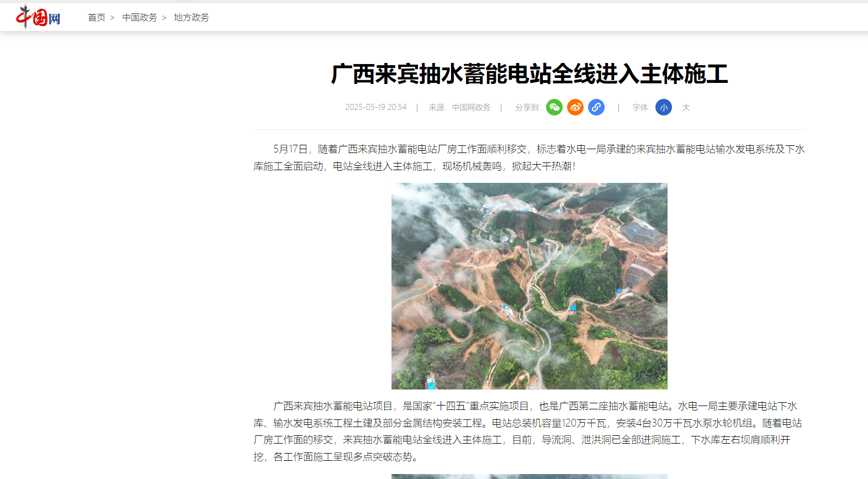Click the China.com.cn logo
This screenshot has width=868, height=479.
tap(38, 17)
